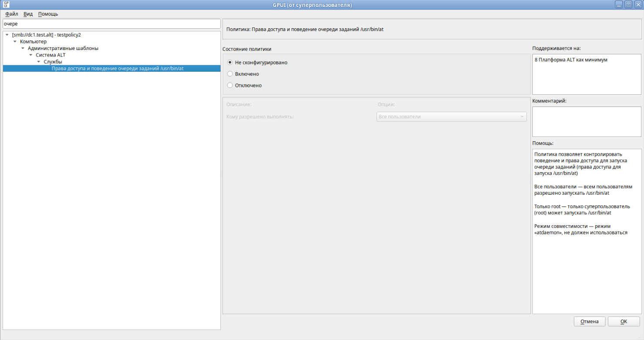Screen dimensions: 644x340
Task: Select the 'Включено' radio button
Action: coord(230,74)
